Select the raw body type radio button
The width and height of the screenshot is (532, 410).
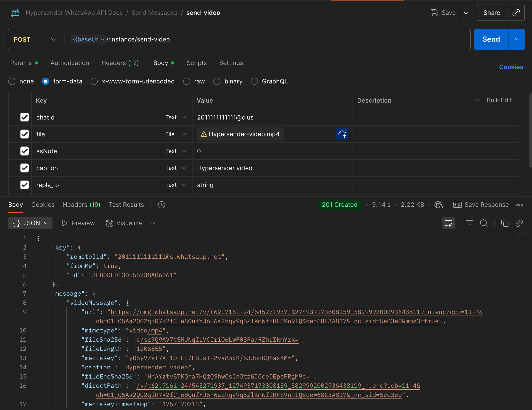[x=187, y=81]
